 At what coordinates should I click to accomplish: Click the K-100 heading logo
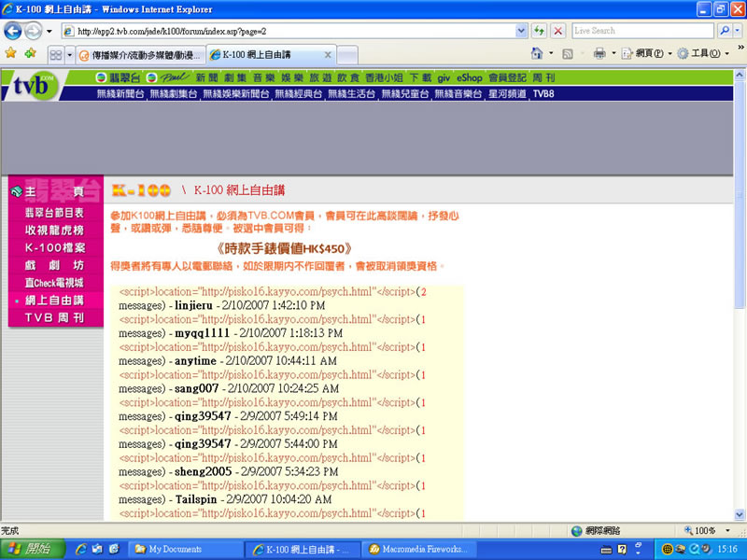(x=141, y=190)
